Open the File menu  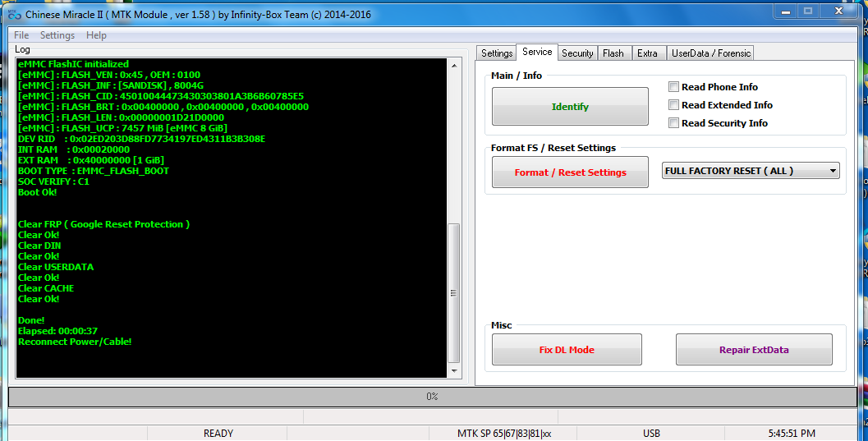coord(21,34)
